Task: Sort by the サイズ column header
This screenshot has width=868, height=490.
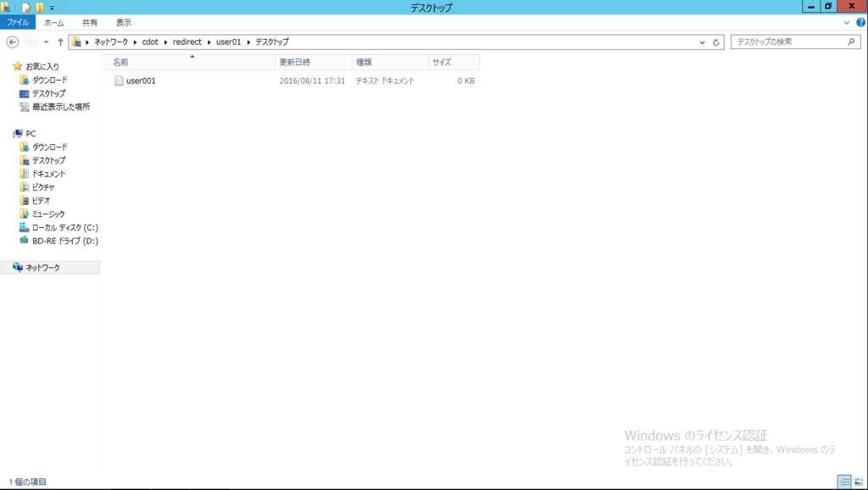Action: pyautogui.click(x=453, y=63)
